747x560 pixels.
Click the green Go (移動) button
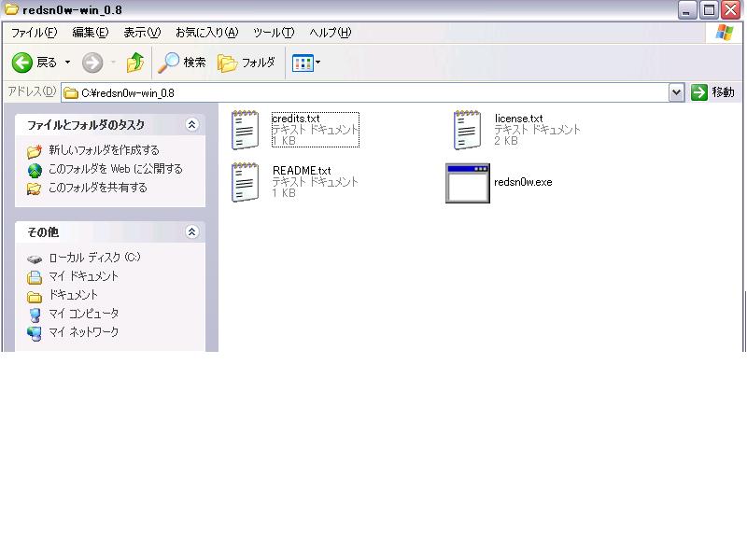click(x=712, y=92)
